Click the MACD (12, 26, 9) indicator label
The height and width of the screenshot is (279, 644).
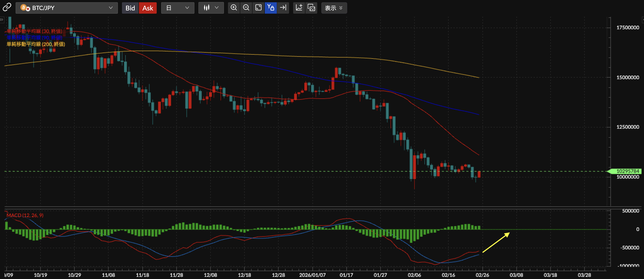click(x=25, y=215)
